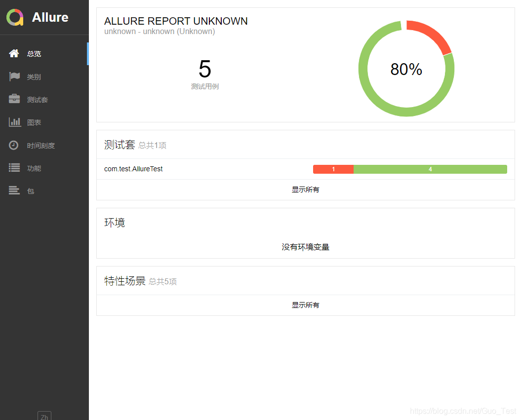This screenshot has height=420, width=521.
Task: Click the 5 测试用例 total count
Action: point(204,74)
